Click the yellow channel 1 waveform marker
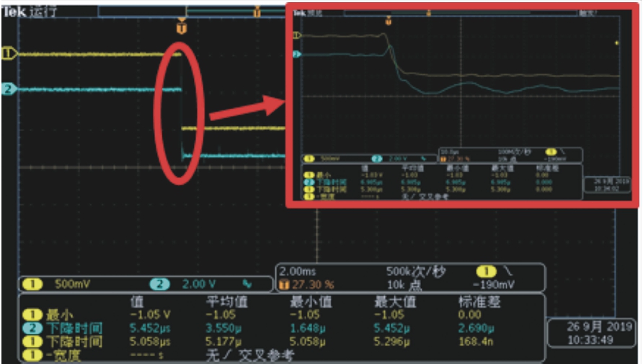 click(x=9, y=53)
